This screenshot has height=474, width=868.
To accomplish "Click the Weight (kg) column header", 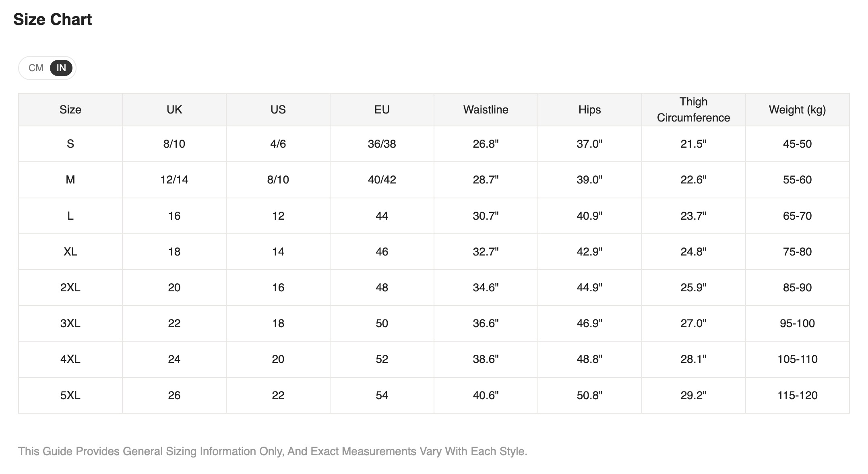I will click(x=798, y=110).
